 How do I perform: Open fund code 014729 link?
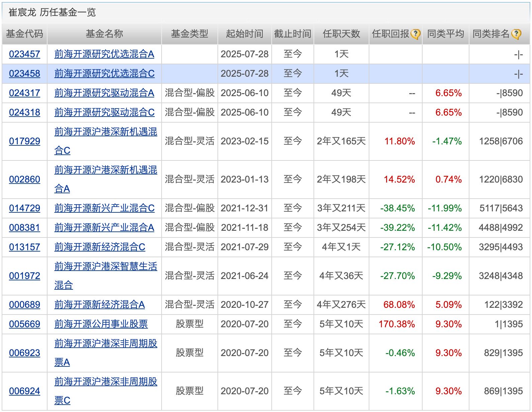pyautogui.click(x=24, y=208)
